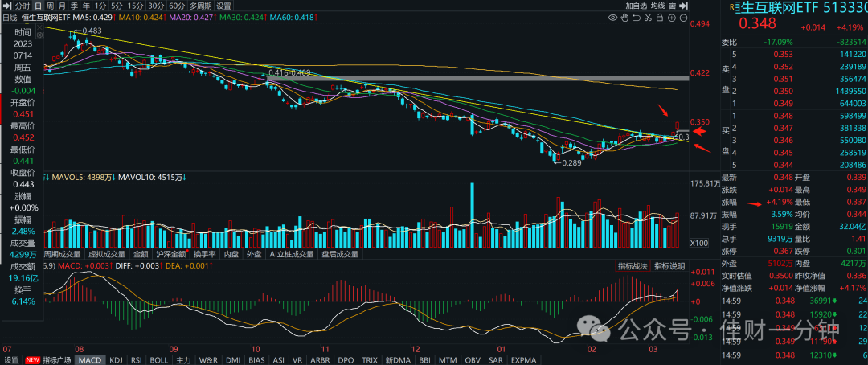The height and width of the screenshot is (365, 868).
Task: Open 设置 in the bottom indicator bar
Action: pos(10,360)
